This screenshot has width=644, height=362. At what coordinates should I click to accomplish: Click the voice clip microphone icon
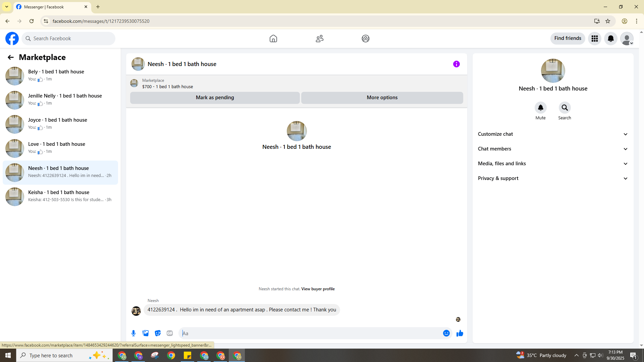click(x=133, y=333)
